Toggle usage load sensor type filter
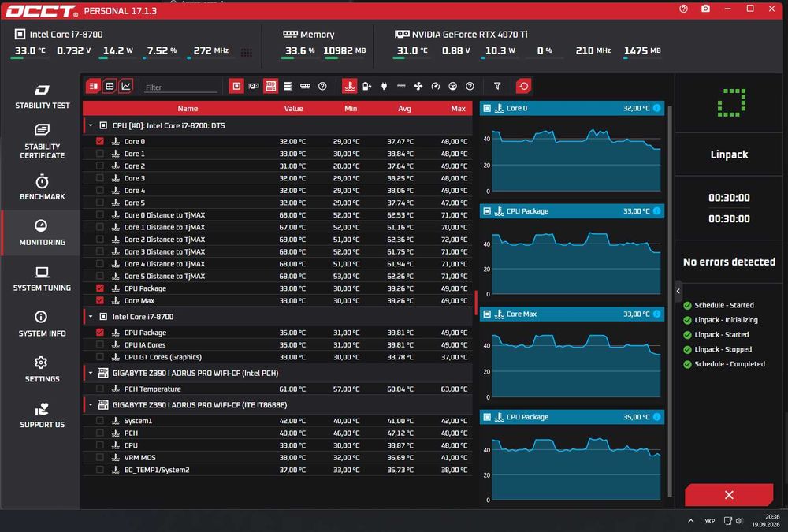788x532 pixels. 453,86
